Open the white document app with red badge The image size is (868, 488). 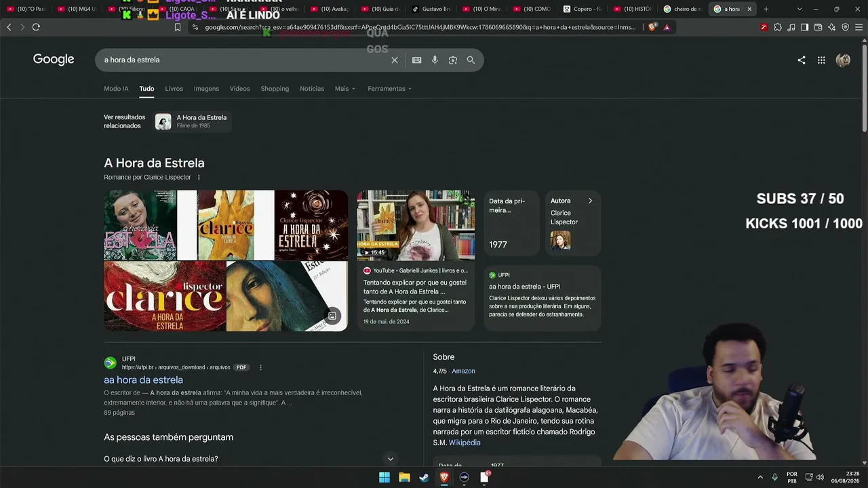(484, 477)
